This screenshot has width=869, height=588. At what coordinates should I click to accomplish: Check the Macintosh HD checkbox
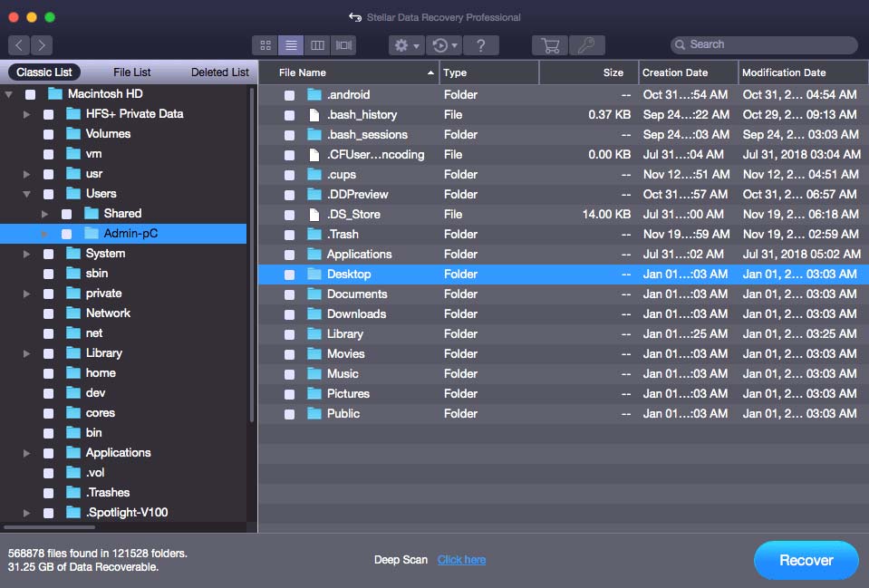coord(31,94)
